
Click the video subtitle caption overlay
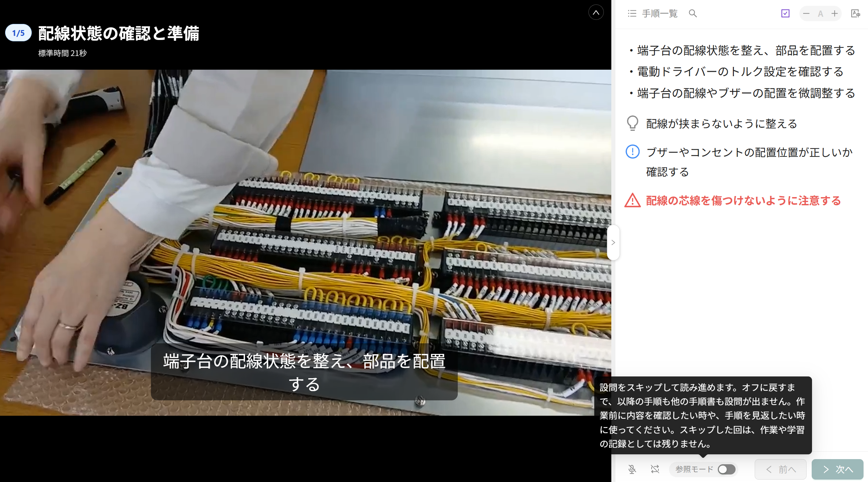click(x=304, y=372)
